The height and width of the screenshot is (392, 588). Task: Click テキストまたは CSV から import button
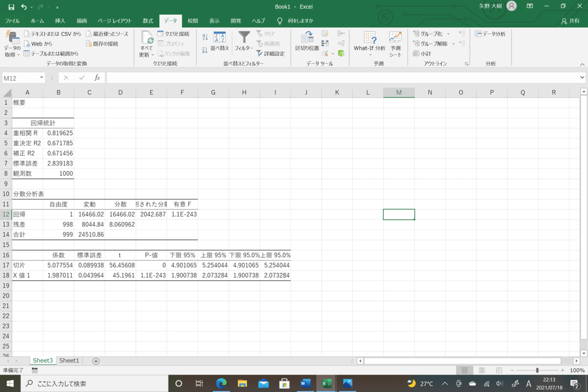(x=52, y=34)
